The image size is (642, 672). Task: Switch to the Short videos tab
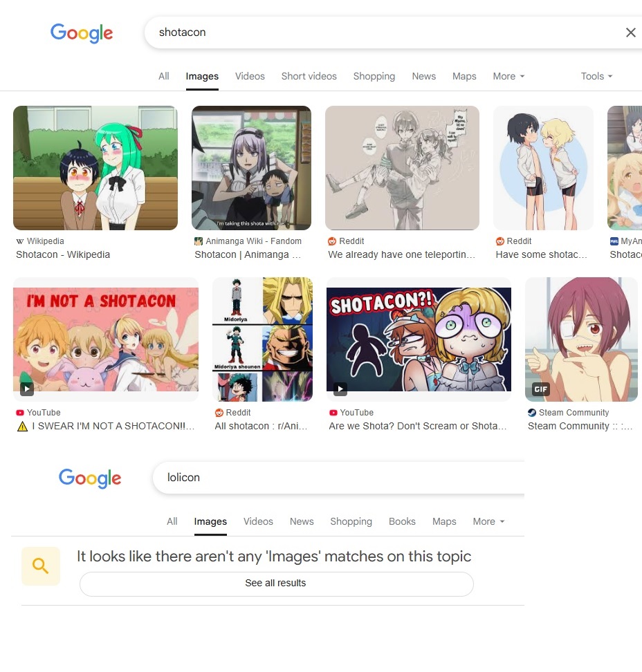309,76
